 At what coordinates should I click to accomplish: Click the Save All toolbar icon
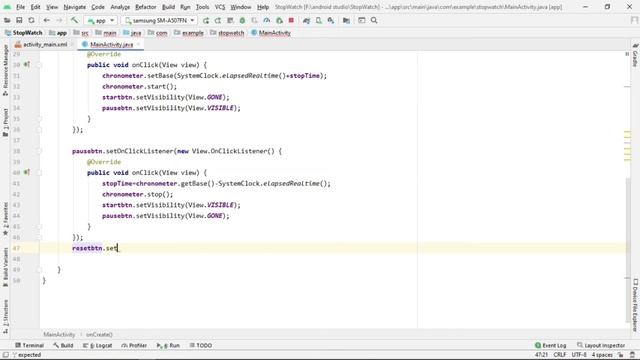tap(19, 20)
